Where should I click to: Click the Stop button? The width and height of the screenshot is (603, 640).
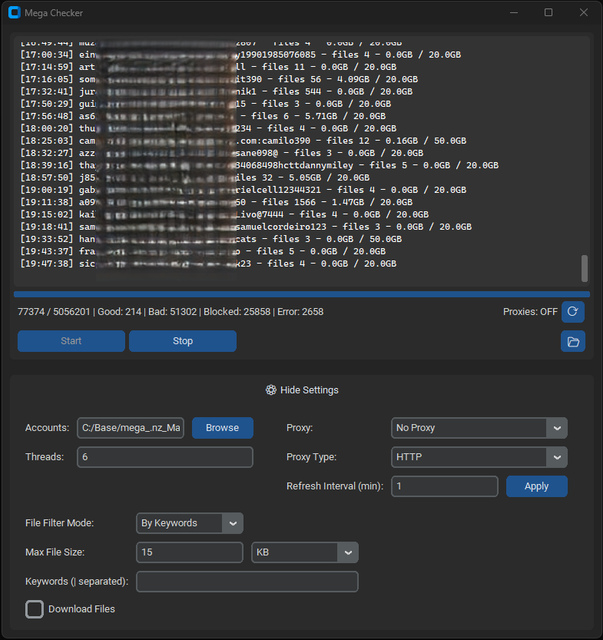pyautogui.click(x=182, y=341)
